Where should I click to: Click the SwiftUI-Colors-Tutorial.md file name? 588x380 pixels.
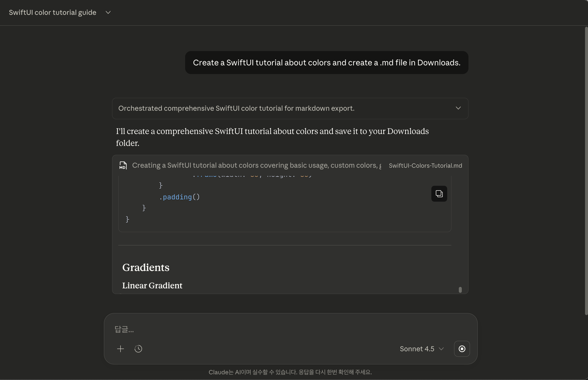425,165
